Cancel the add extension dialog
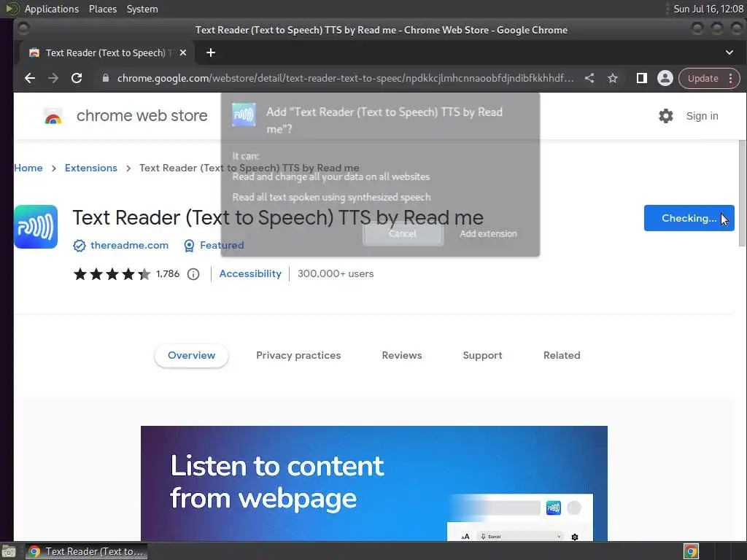 click(403, 233)
